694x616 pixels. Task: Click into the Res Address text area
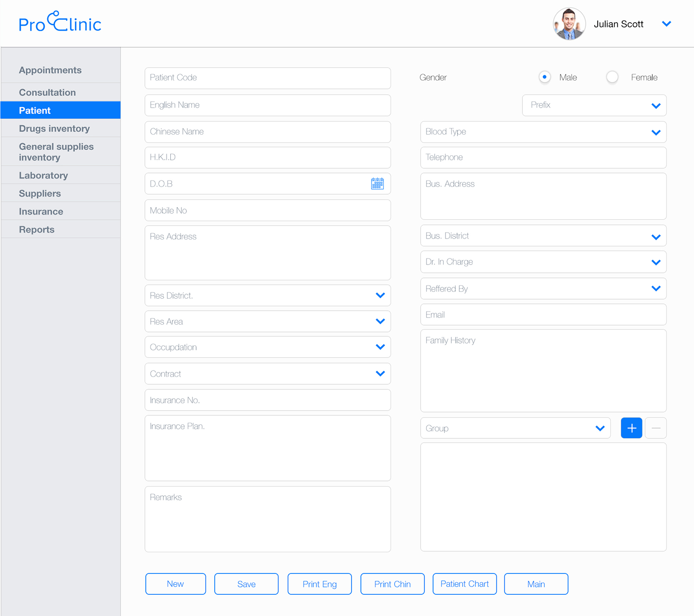pyautogui.click(x=267, y=253)
